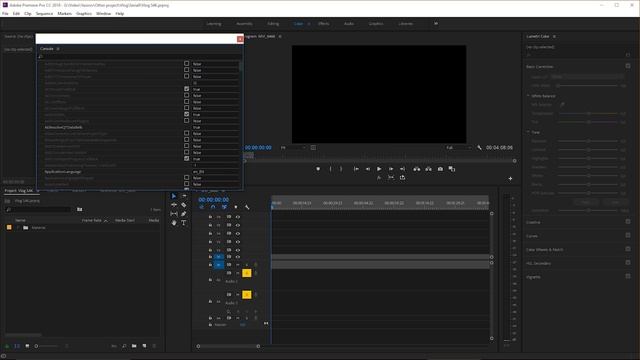Open the Program monitor button editor plus
The height and width of the screenshot is (360, 640).
[510, 178]
